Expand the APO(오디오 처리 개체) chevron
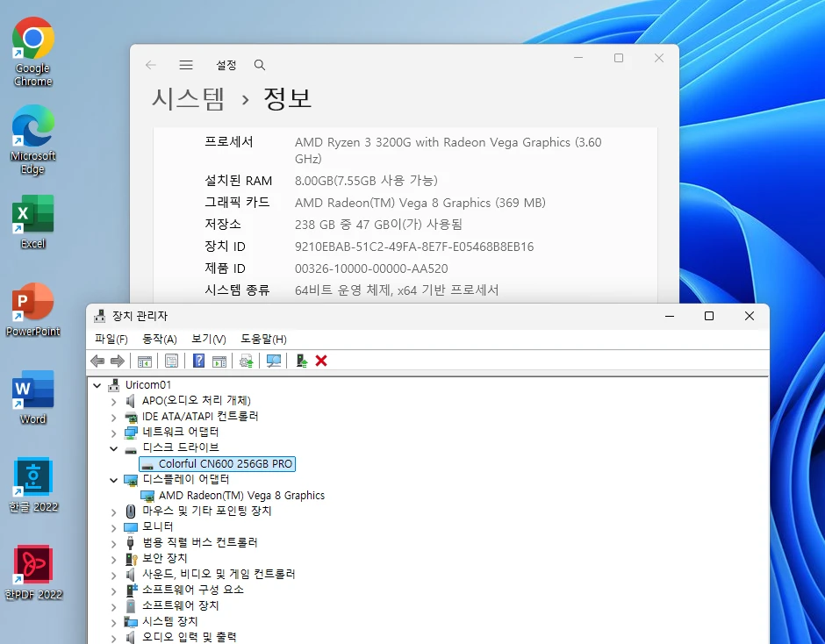Screen dimensions: 825x644 point(113,402)
